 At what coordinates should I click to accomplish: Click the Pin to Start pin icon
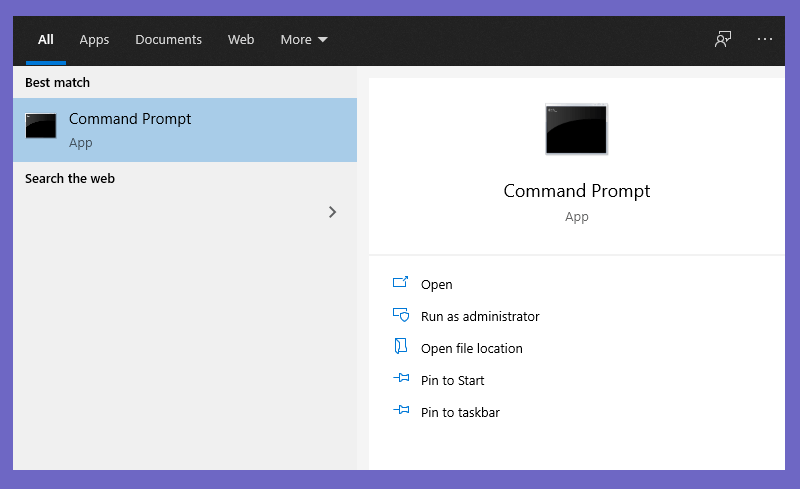click(401, 378)
